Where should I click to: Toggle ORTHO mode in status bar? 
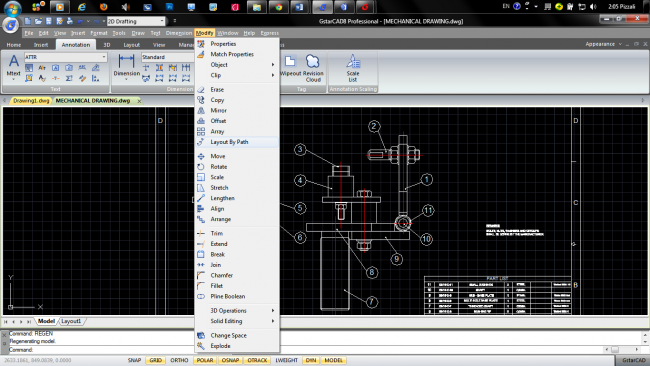pyautogui.click(x=179, y=360)
